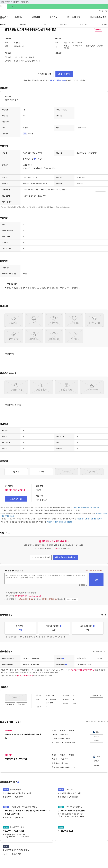Click the 고용24 logo

tap(4, 17)
